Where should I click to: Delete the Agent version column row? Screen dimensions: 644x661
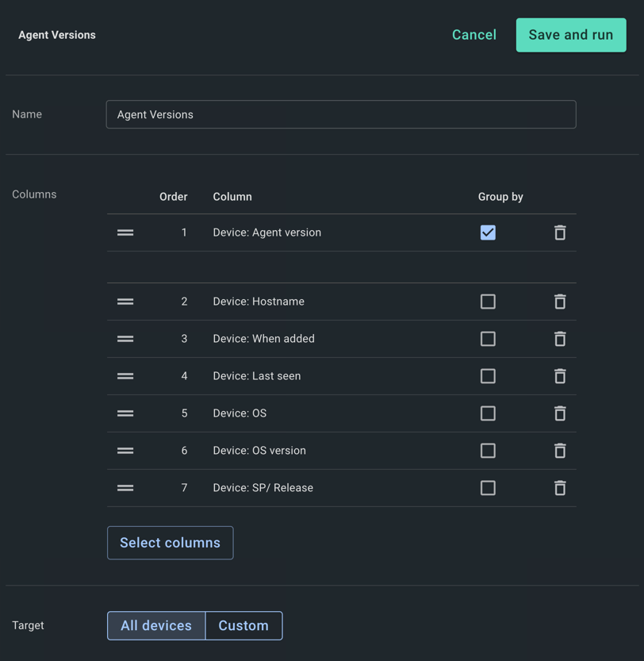tap(560, 233)
